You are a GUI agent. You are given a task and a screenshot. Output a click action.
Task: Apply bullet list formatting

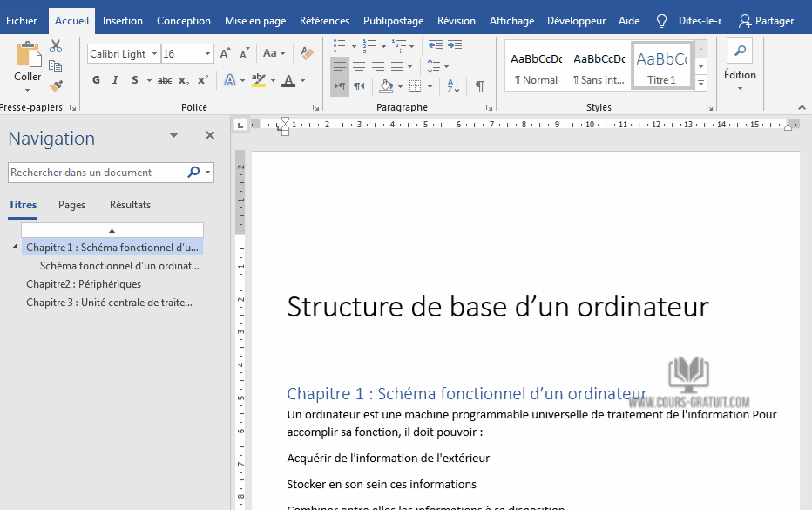click(x=339, y=46)
